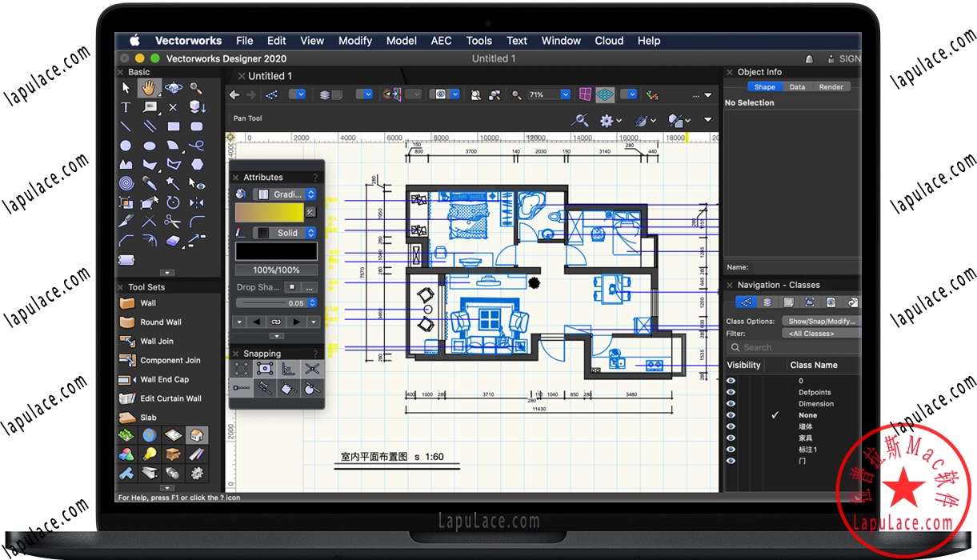The width and height of the screenshot is (977, 560).
Task: Toggle Snap to Grid in Snapping palette
Action: tap(242, 369)
